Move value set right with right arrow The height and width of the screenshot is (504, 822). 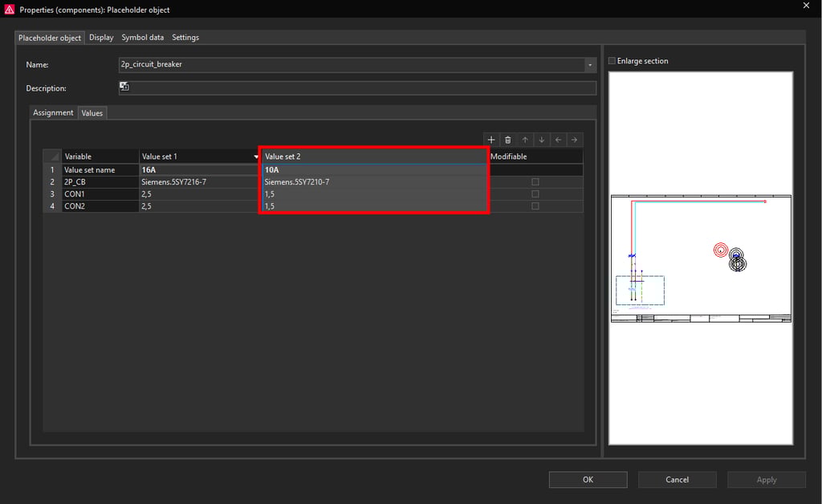pos(575,140)
